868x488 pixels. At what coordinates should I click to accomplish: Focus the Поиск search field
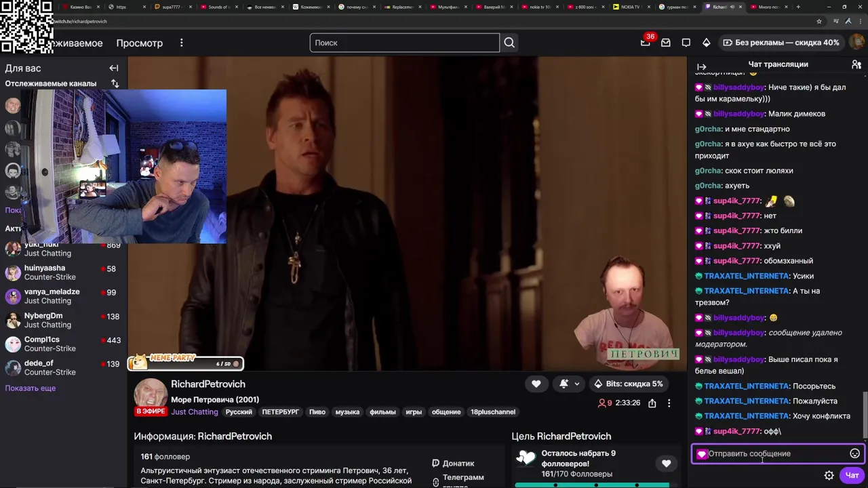[405, 43]
